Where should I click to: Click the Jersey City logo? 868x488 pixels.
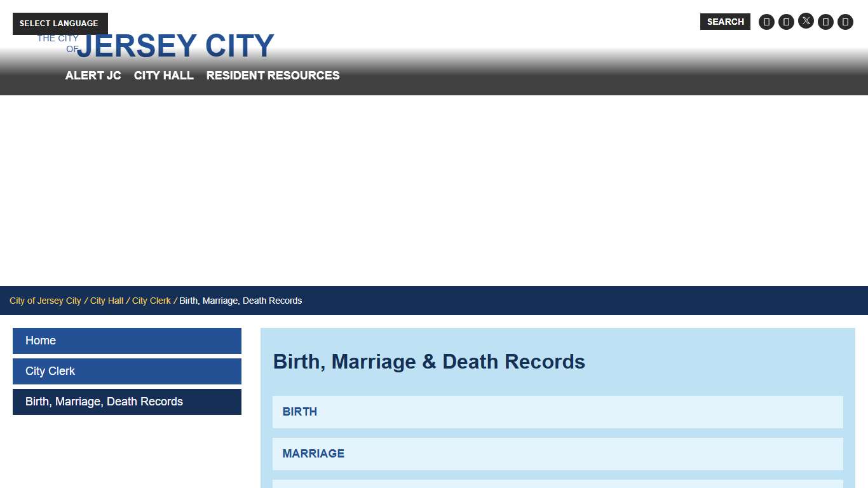[156, 44]
